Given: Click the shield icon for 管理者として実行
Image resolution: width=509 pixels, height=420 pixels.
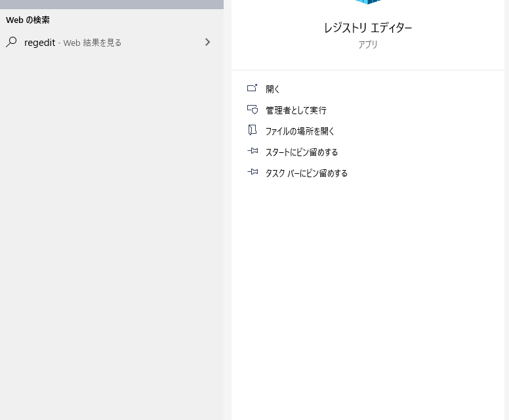Looking at the screenshot, I should [x=253, y=110].
